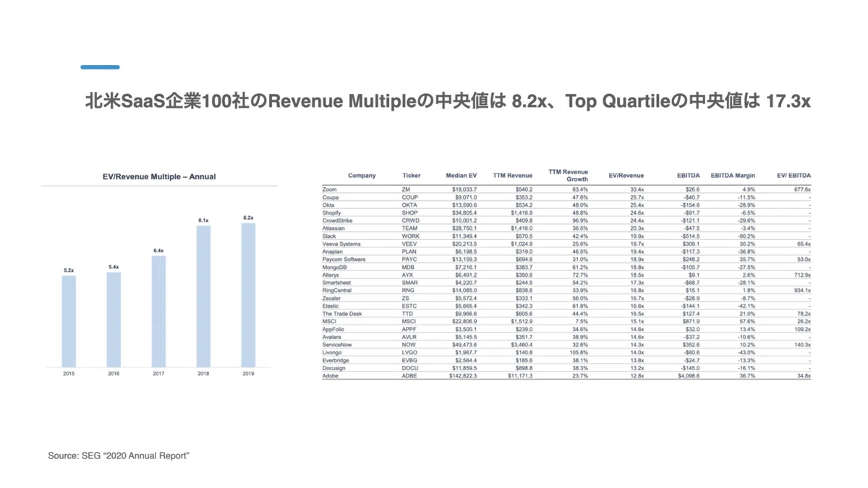Select the '8.2x' label above the 2019 bar

248,218
